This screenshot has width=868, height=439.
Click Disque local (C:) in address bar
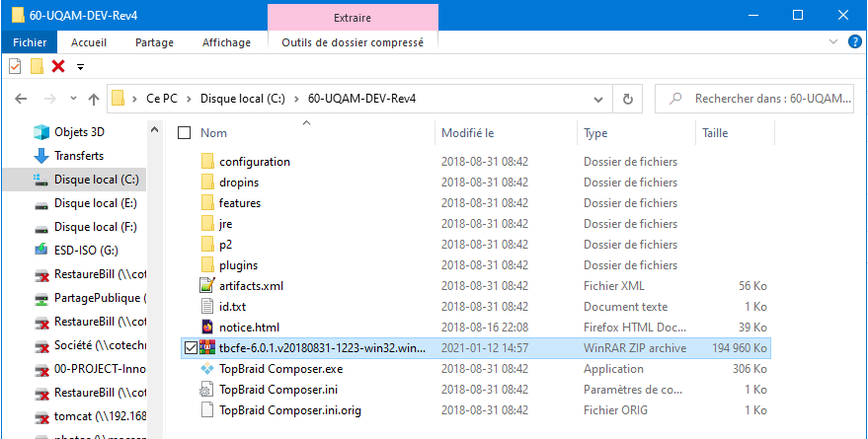tap(243, 99)
